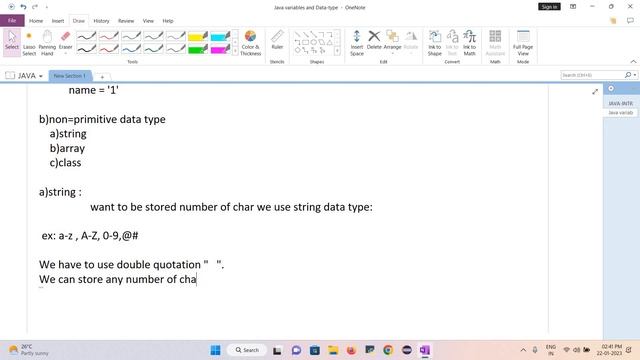Show hidden tray icons chevron
This screenshot has width=640, height=360.
pyautogui.click(x=523, y=350)
